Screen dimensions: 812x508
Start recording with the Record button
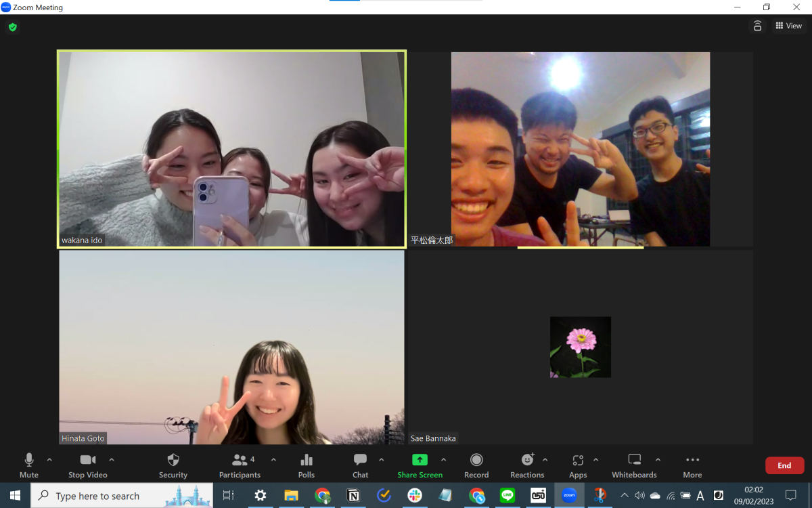476,465
